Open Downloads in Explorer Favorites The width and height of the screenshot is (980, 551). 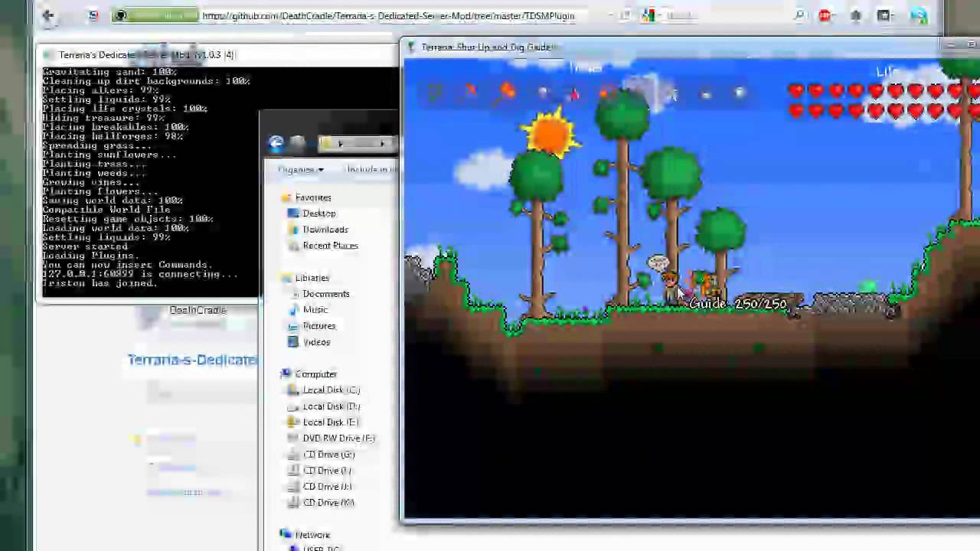[325, 230]
